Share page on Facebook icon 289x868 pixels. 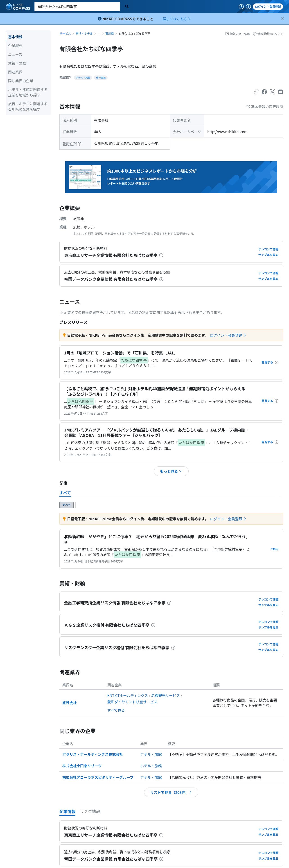click(x=264, y=92)
